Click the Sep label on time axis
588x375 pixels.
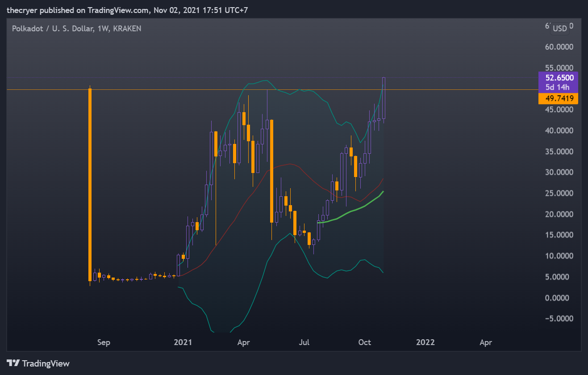[104, 343]
